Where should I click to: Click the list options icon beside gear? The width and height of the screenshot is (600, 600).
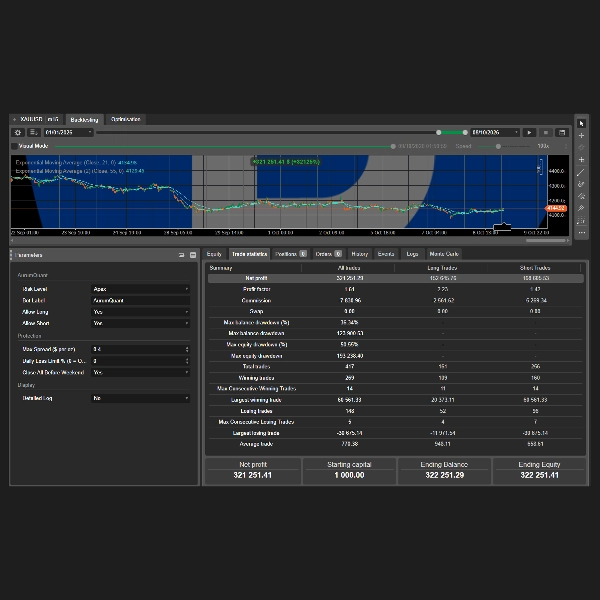point(33,132)
